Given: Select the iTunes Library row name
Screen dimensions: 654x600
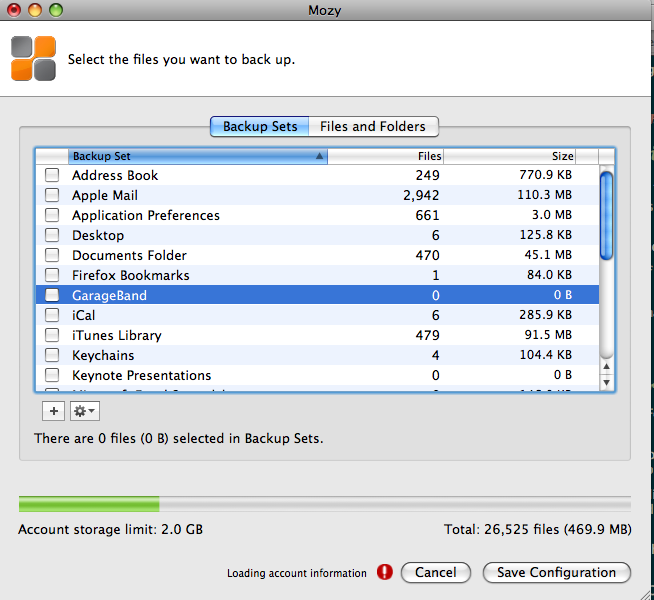Looking at the screenshot, I should pyautogui.click(x=116, y=335).
